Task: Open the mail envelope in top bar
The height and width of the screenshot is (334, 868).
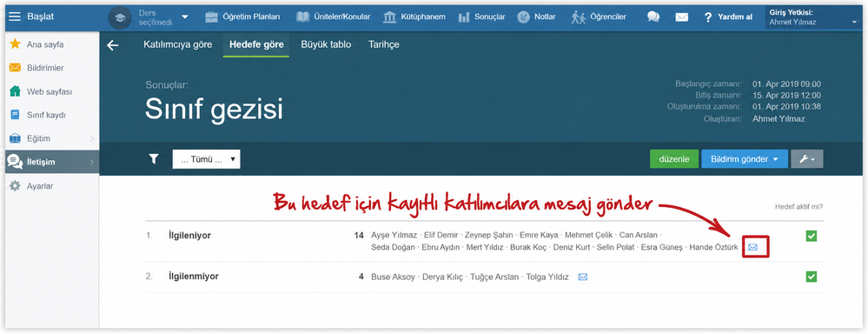Action: click(x=681, y=17)
